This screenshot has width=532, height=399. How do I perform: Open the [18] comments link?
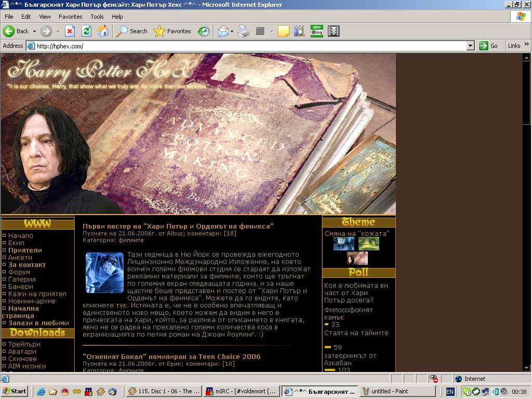pos(230,233)
